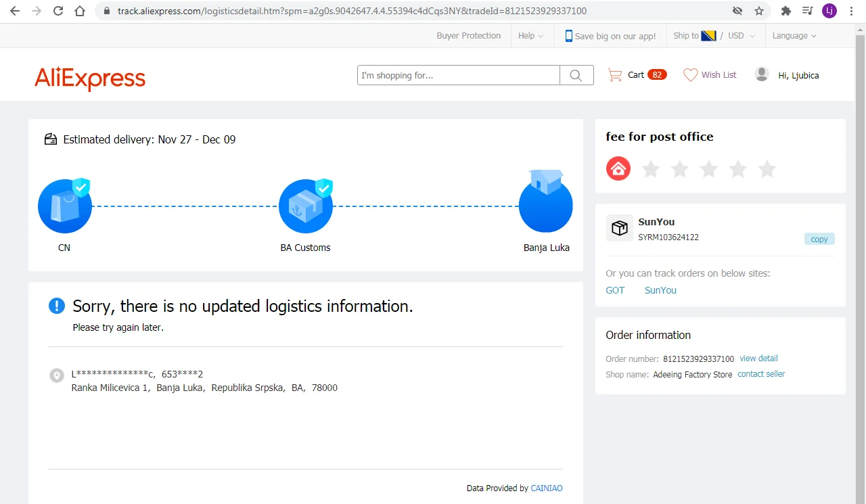Click the mobile phone app icon
This screenshot has width=866, height=504.
pyautogui.click(x=569, y=36)
